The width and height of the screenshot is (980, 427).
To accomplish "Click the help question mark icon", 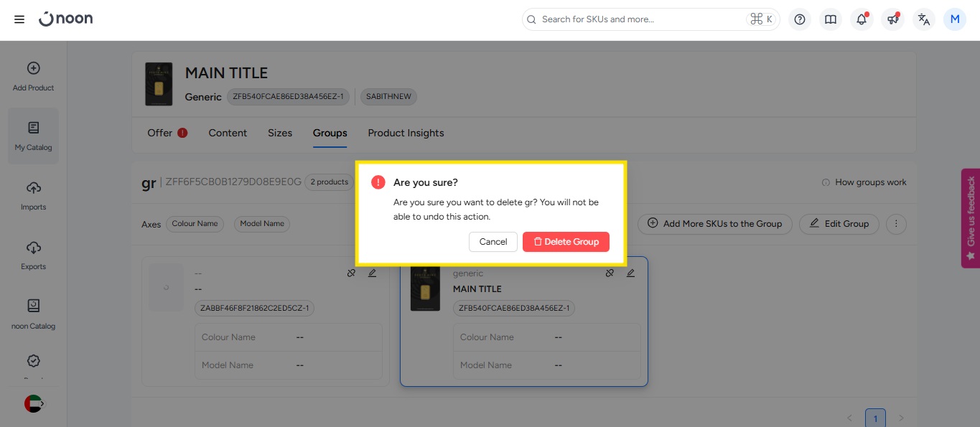I will point(800,19).
